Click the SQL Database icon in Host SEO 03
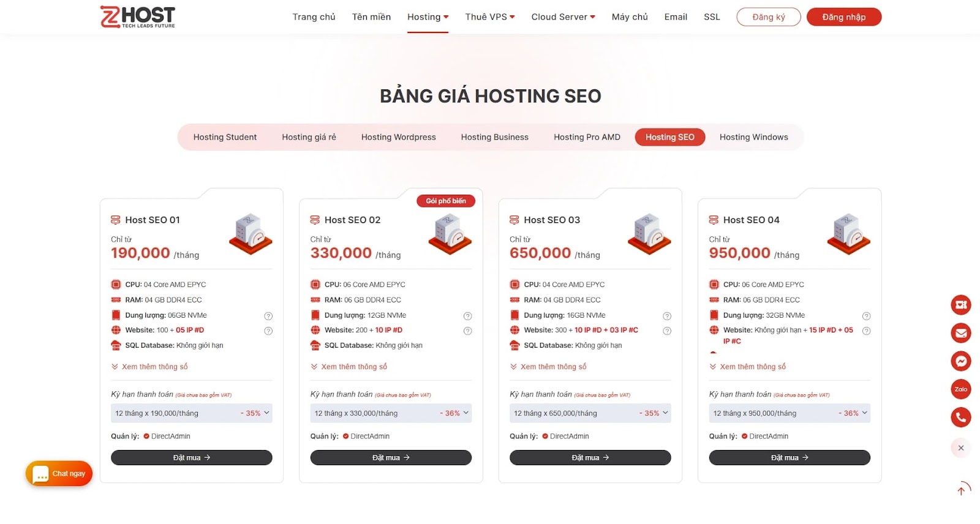 pyautogui.click(x=514, y=345)
